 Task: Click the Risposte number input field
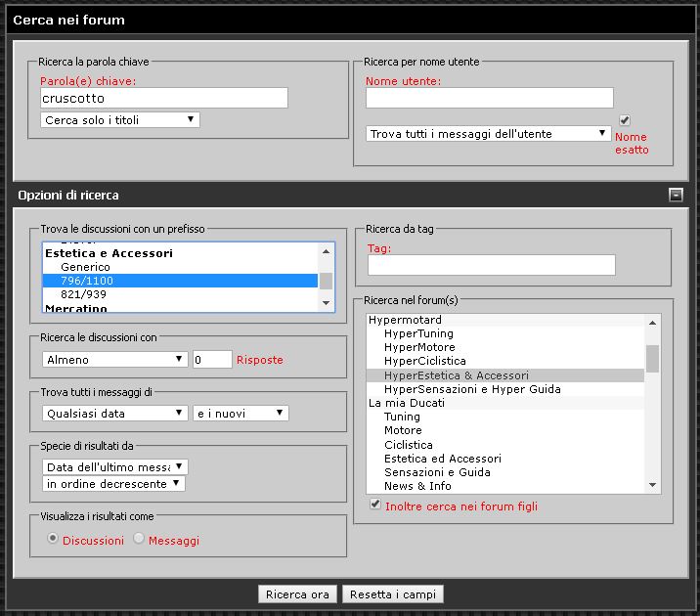[212, 360]
